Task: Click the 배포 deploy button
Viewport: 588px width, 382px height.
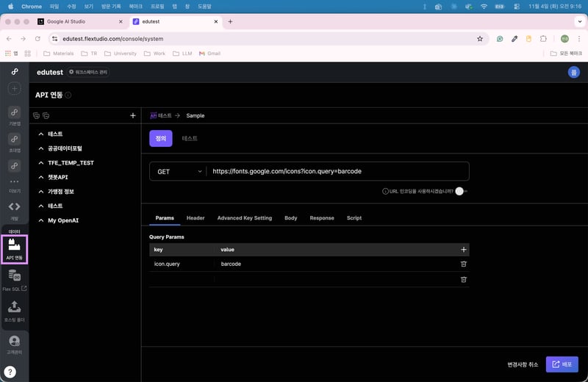Action: (x=562, y=364)
